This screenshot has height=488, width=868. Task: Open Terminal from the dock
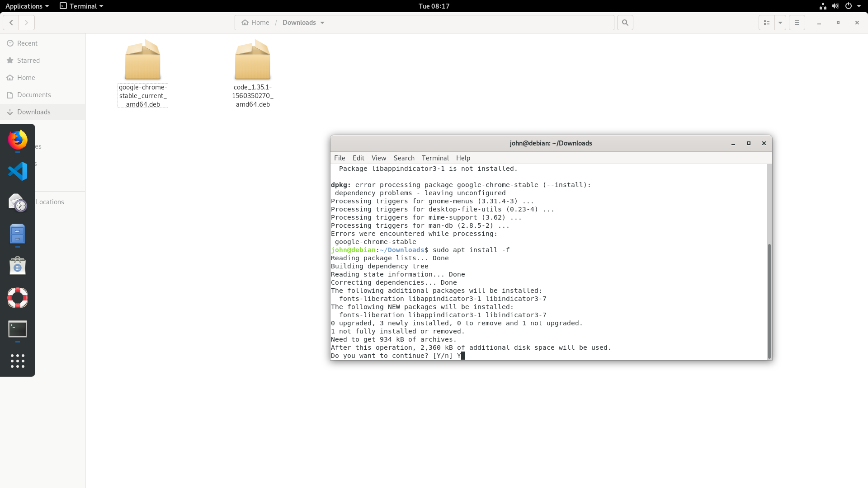point(18,329)
